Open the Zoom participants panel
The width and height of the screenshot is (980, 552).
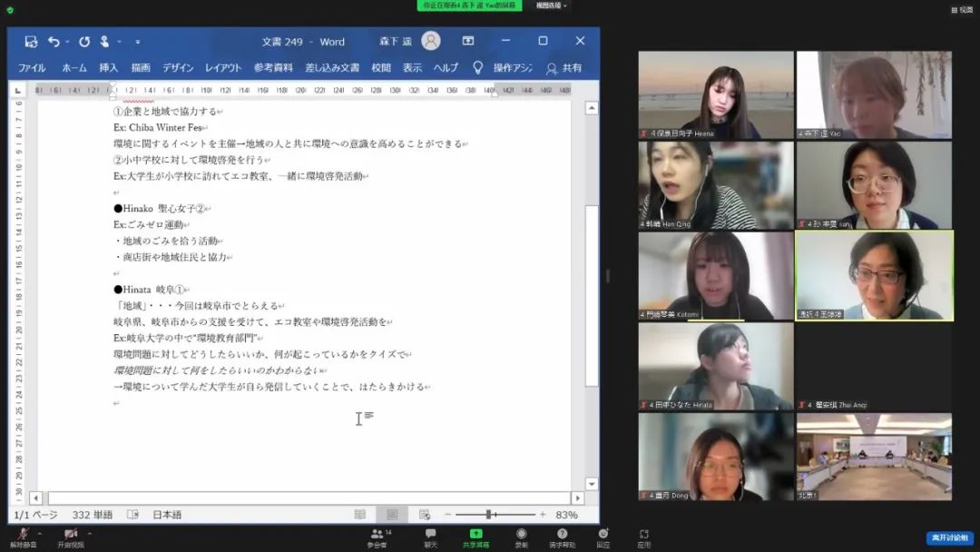(x=377, y=535)
